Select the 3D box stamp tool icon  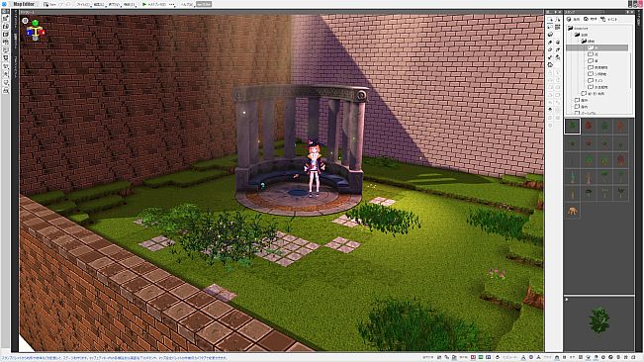coord(550,34)
